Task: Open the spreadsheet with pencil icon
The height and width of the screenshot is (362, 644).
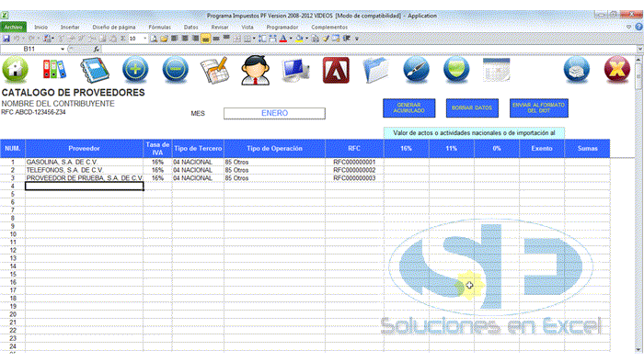Action: pos(214,70)
